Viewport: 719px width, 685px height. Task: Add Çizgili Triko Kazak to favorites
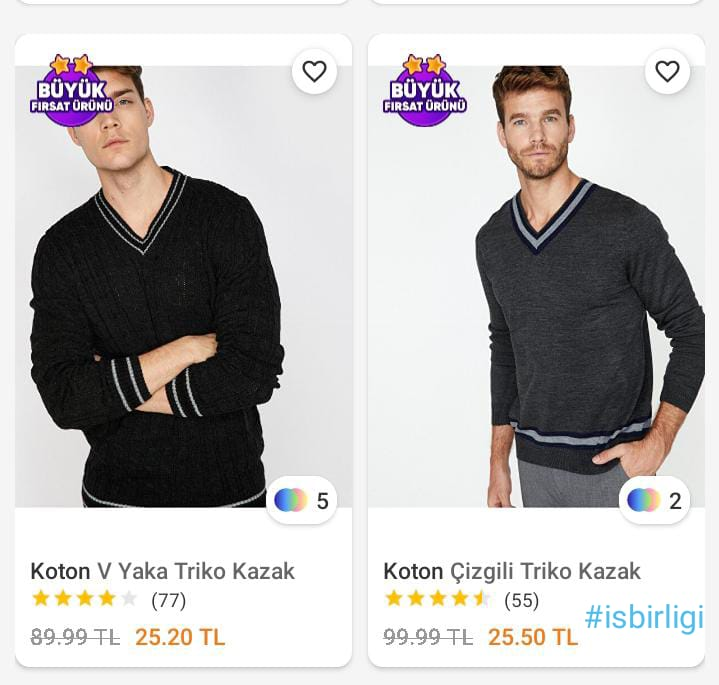[x=667, y=71]
